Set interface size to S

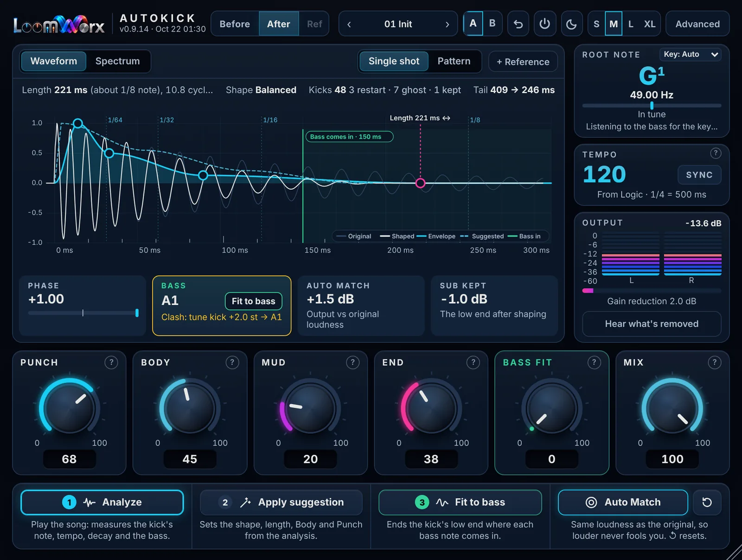pos(596,24)
